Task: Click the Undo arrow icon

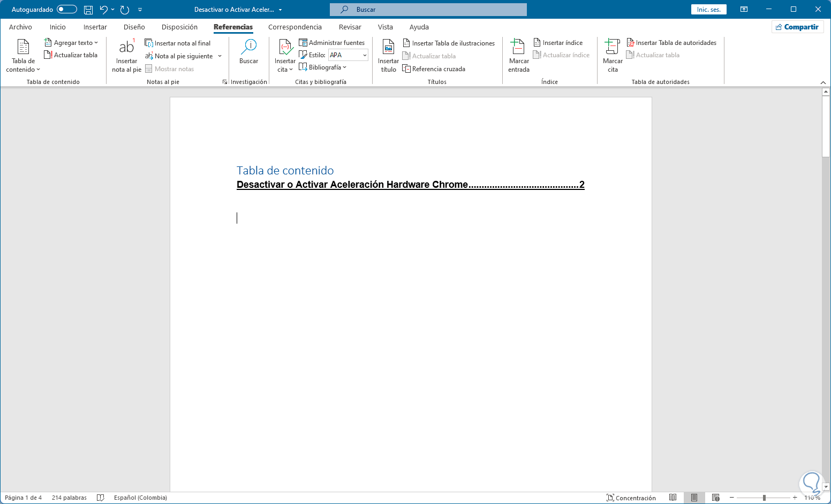Action: click(x=104, y=10)
